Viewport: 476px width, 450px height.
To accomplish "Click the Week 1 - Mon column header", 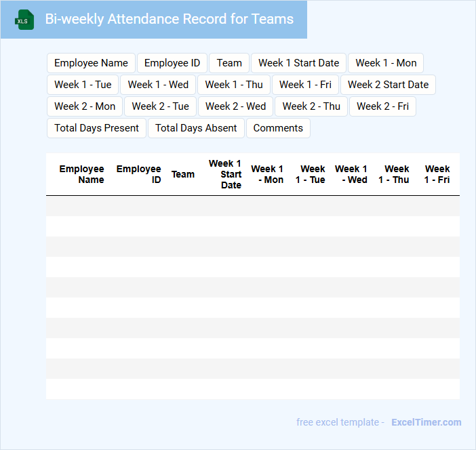I will pos(267,174).
